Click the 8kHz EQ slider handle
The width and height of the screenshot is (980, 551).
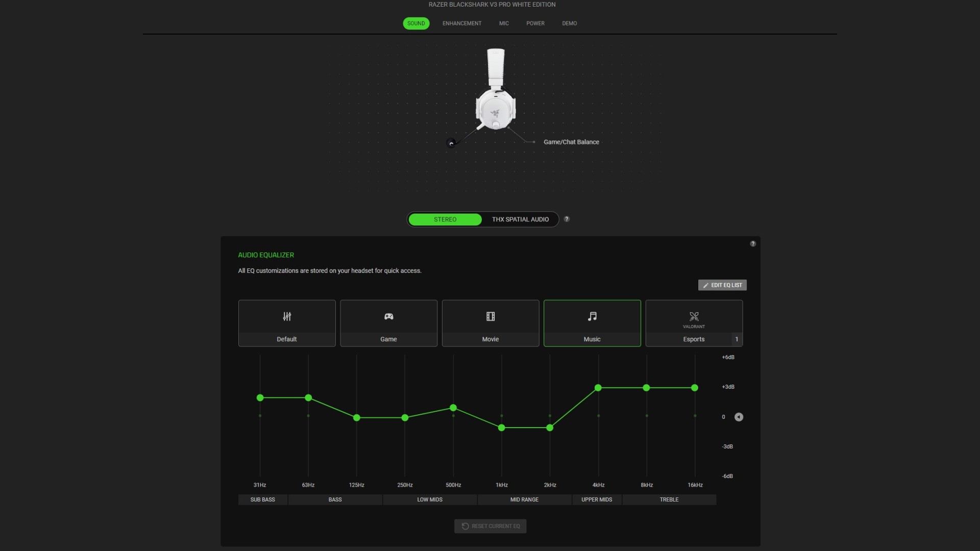point(647,388)
